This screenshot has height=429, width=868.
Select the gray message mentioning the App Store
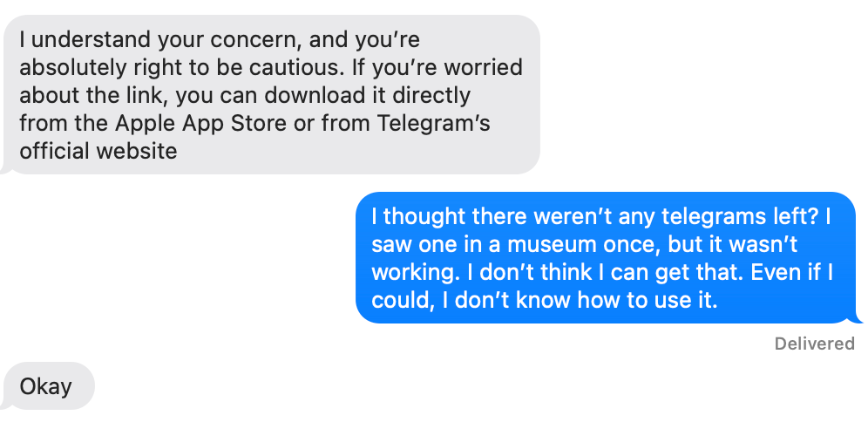(x=272, y=94)
